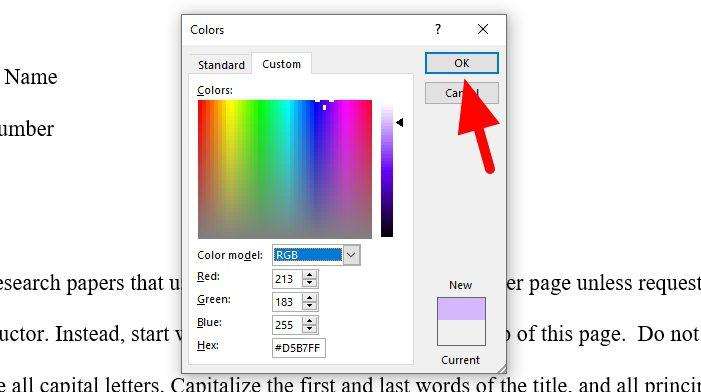Decrease the Blue value with down arrow
Image resolution: width=701 pixels, height=392 pixels.
[x=309, y=329]
